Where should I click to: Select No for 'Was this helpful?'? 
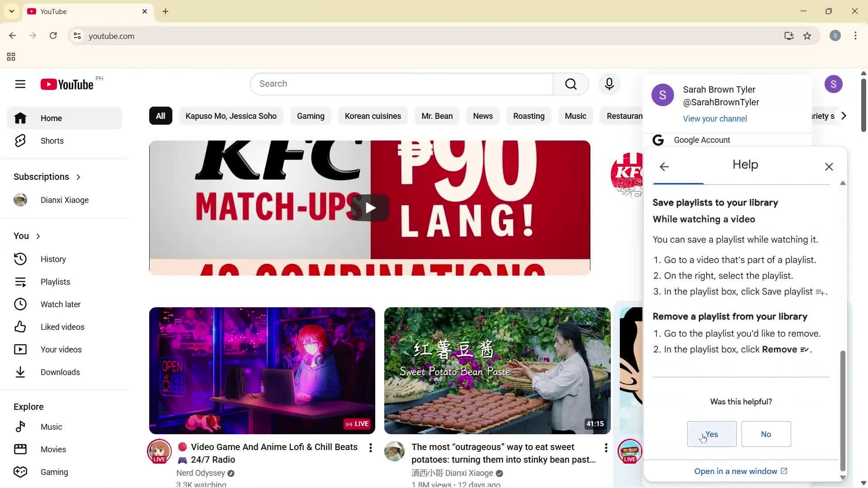coord(766,434)
